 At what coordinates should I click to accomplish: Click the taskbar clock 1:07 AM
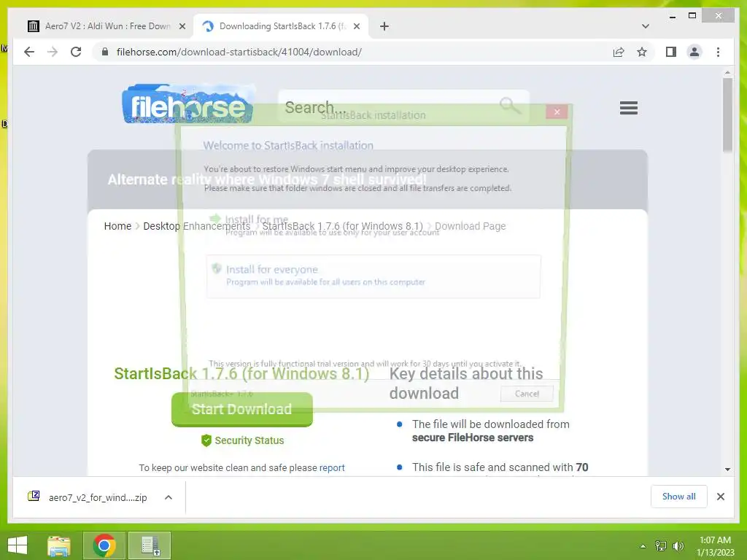pos(715,546)
